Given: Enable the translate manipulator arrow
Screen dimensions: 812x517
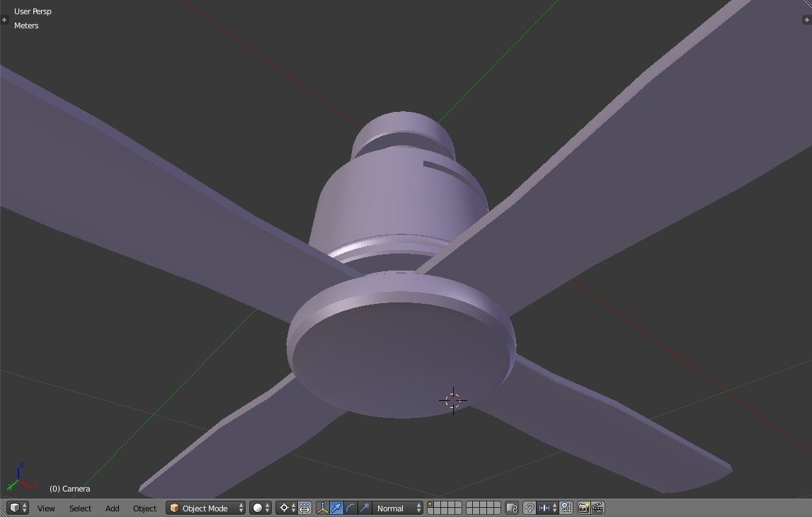Looking at the screenshot, I should point(336,509).
